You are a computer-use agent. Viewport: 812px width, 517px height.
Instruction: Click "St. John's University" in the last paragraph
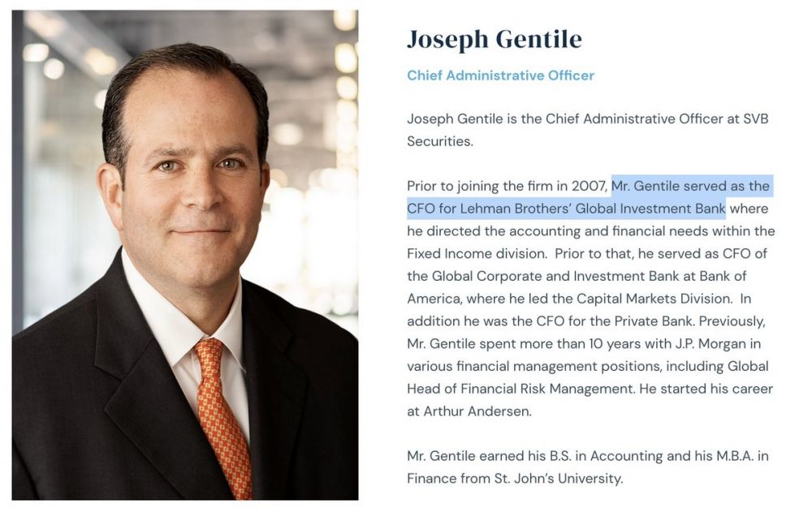click(558, 478)
